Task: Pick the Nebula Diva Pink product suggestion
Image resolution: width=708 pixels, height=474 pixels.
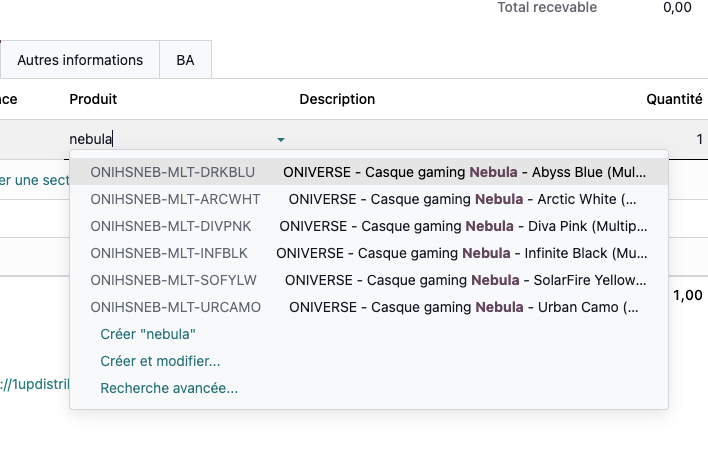Action: click(369, 226)
